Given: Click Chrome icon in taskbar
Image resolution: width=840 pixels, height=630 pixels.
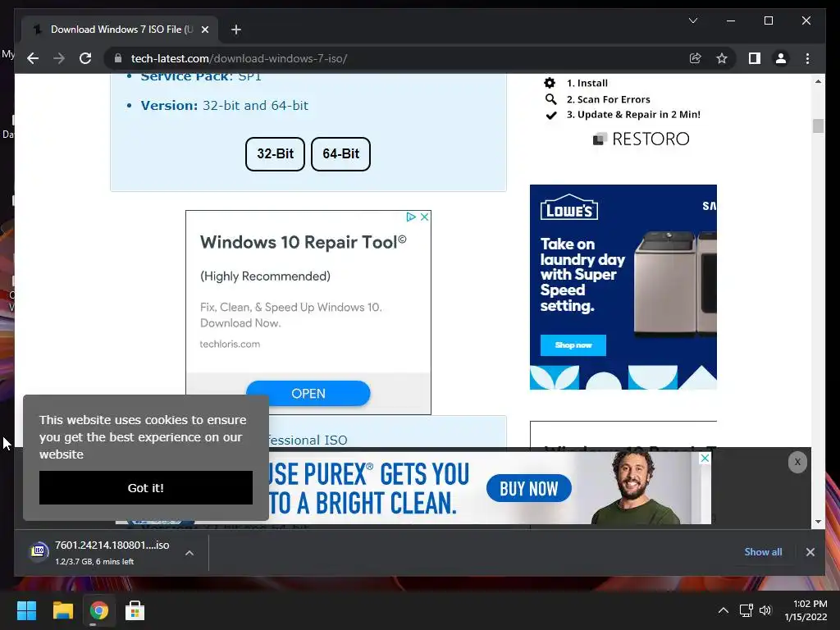Looking at the screenshot, I should point(98,610).
